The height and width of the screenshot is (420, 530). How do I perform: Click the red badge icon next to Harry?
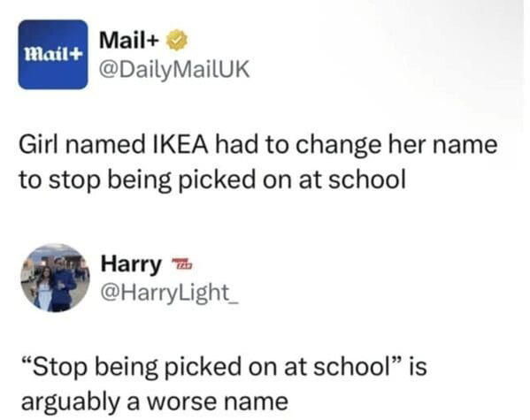(182, 263)
